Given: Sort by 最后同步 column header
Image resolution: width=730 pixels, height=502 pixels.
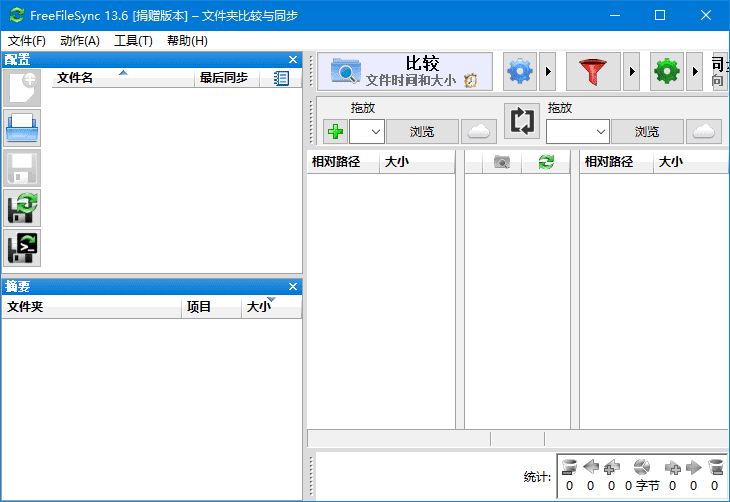Looking at the screenshot, I should click(223, 78).
